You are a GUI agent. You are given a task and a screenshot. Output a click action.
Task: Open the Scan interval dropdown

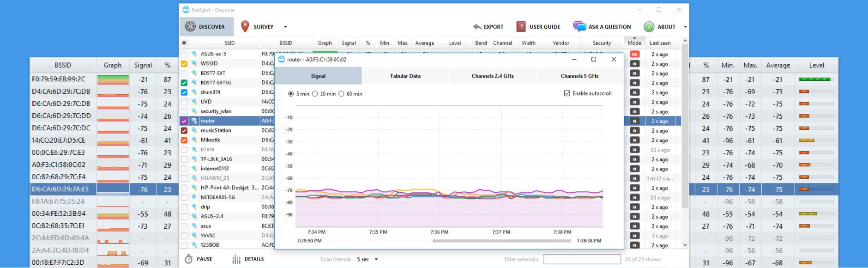point(376,259)
